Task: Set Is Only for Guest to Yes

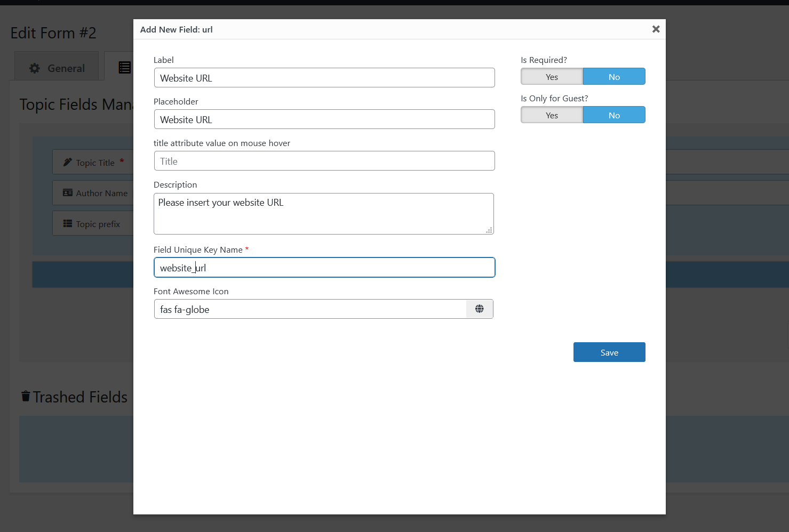Action: click(552, 115)
